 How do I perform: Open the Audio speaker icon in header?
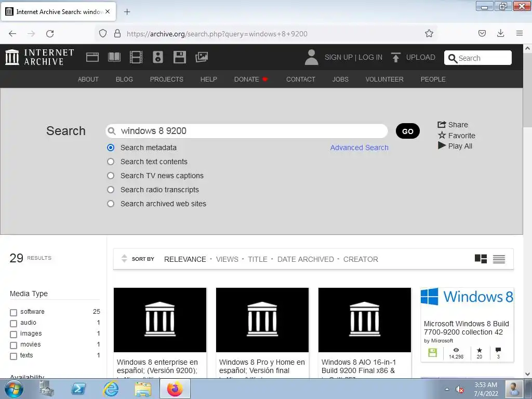[158, 57]
